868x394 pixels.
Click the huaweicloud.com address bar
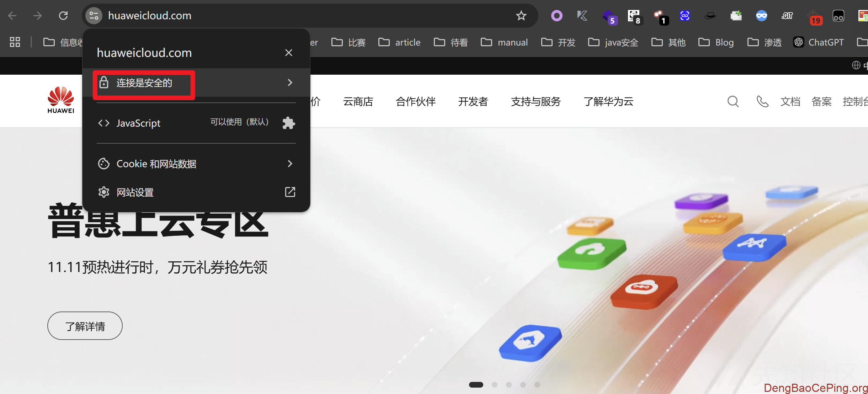point(149,15)
